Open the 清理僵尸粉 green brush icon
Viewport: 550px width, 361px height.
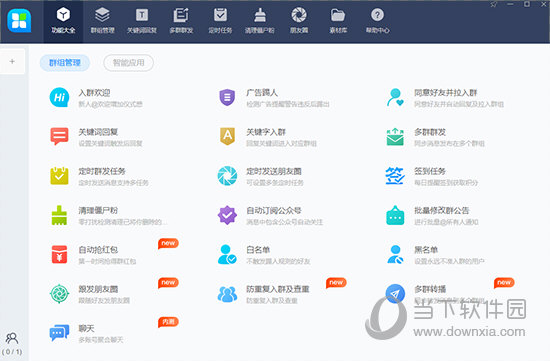click(59, 215)
